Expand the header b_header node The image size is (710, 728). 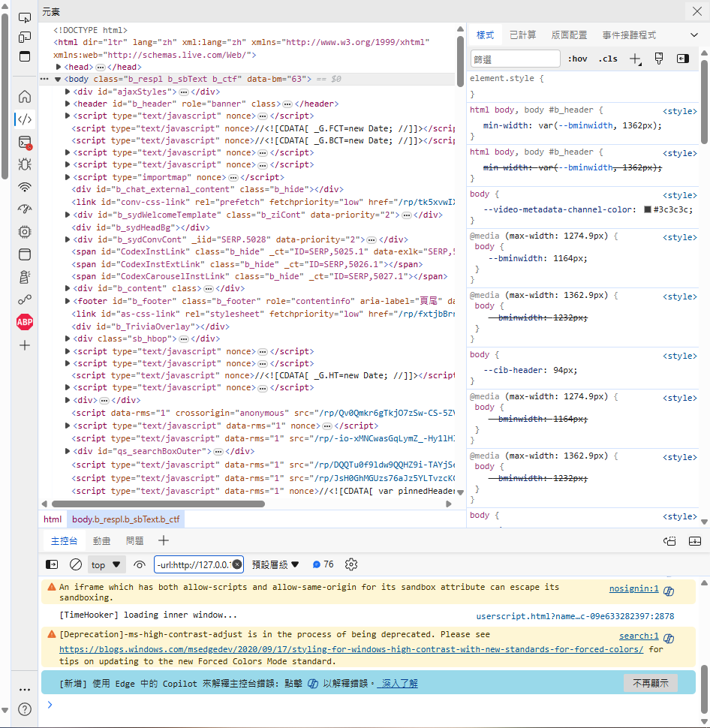click(x=68, y=104)
